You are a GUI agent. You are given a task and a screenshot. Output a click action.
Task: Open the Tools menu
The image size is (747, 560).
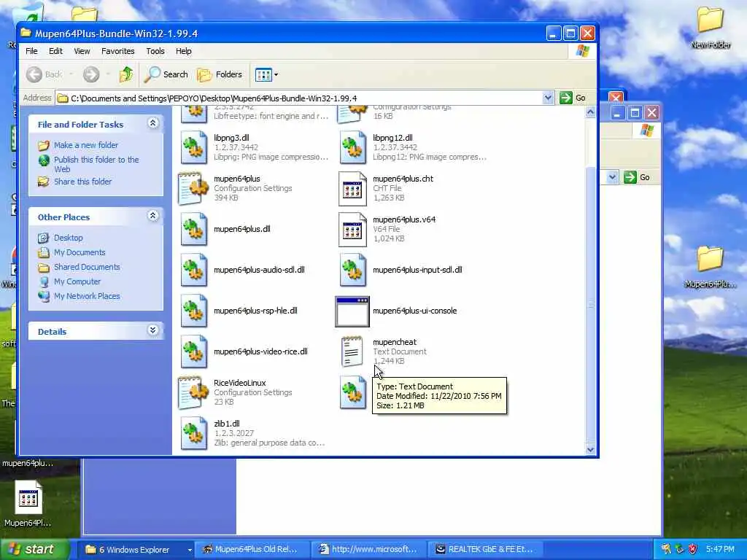coord(155,51)
